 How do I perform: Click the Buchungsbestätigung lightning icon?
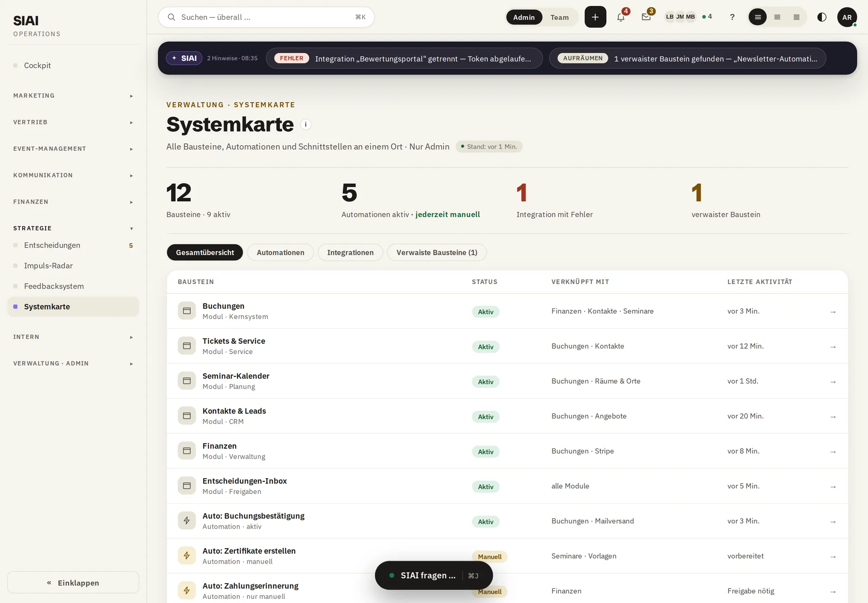pos(187,521)
